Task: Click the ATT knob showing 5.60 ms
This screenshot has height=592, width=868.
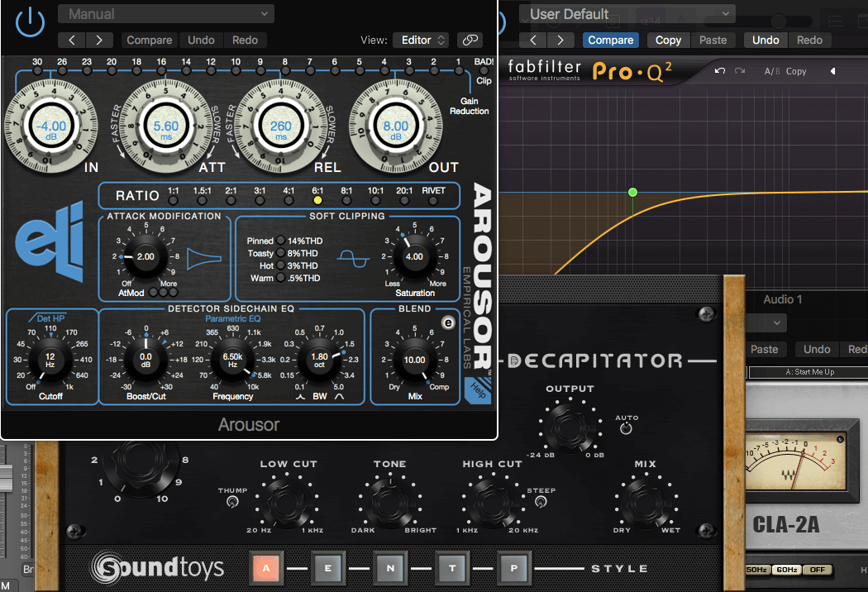Action: coord(166,127)
